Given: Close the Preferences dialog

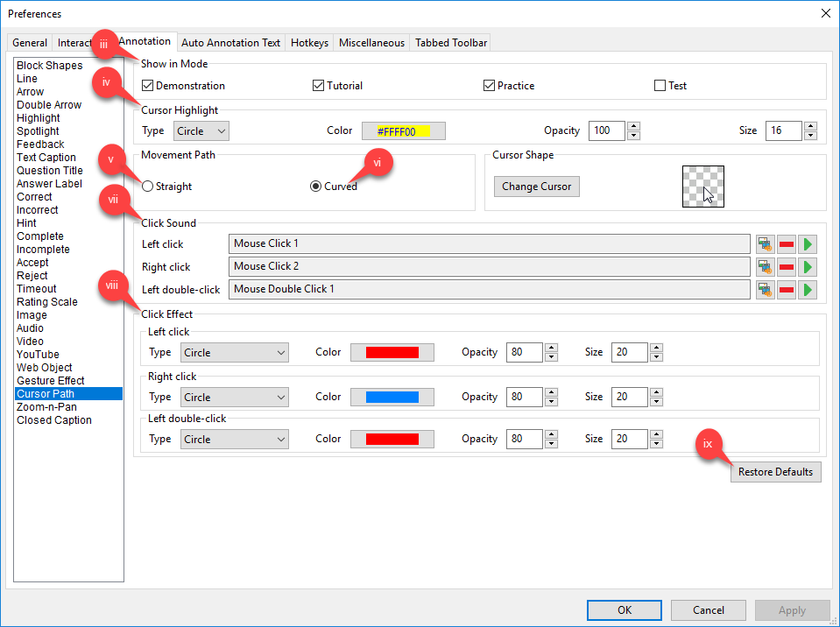Looking at the screenshot, I should pos(825,13).
